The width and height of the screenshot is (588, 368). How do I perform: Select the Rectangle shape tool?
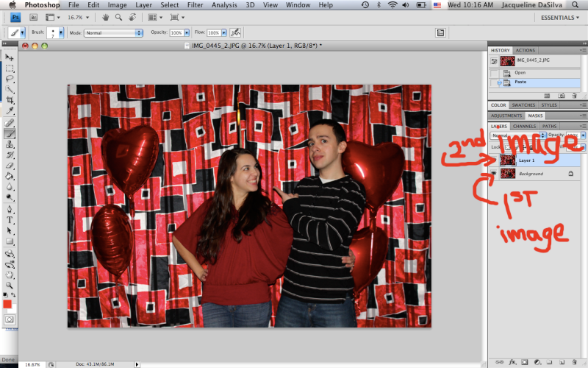click(x=10, y=241)
